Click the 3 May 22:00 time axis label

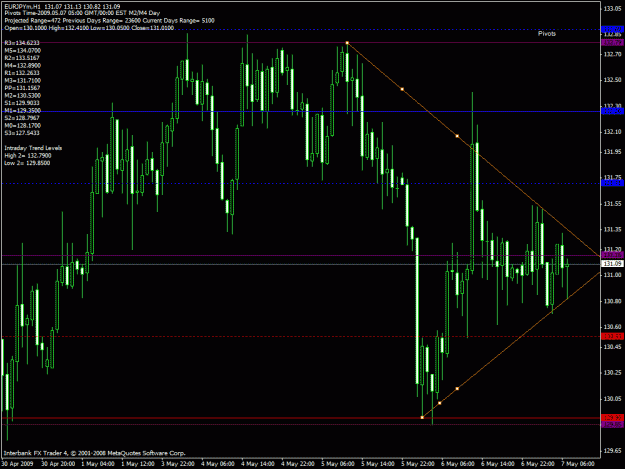coord(178,464)
